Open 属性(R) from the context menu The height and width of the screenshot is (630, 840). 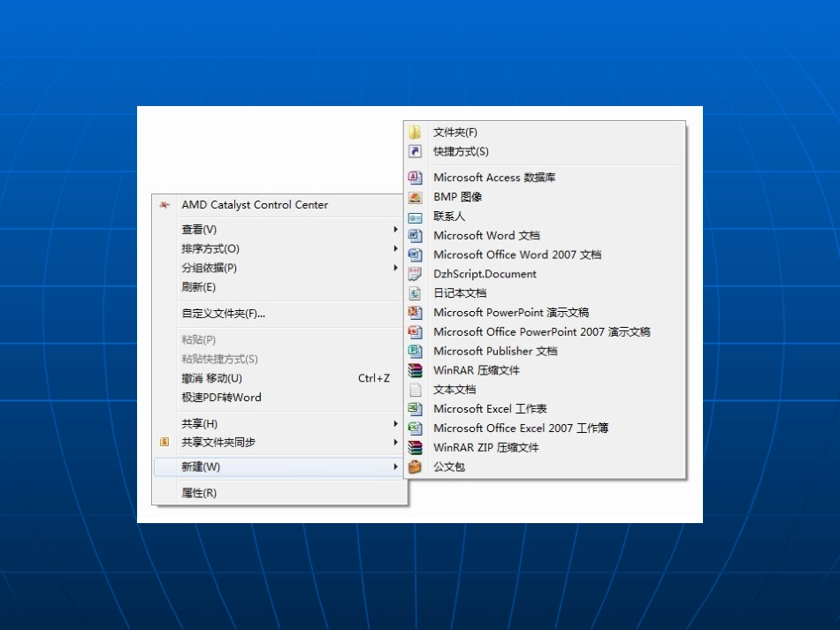(199, 493)
